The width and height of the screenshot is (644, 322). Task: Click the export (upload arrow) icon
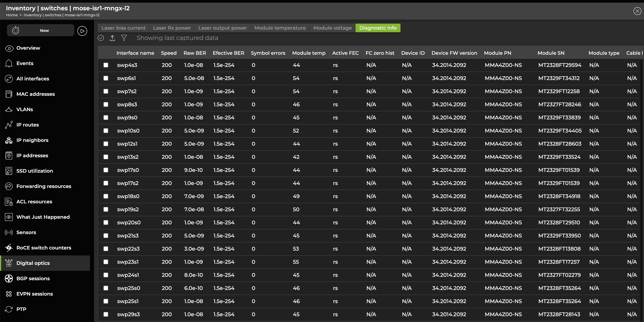[x=112, y=38]
